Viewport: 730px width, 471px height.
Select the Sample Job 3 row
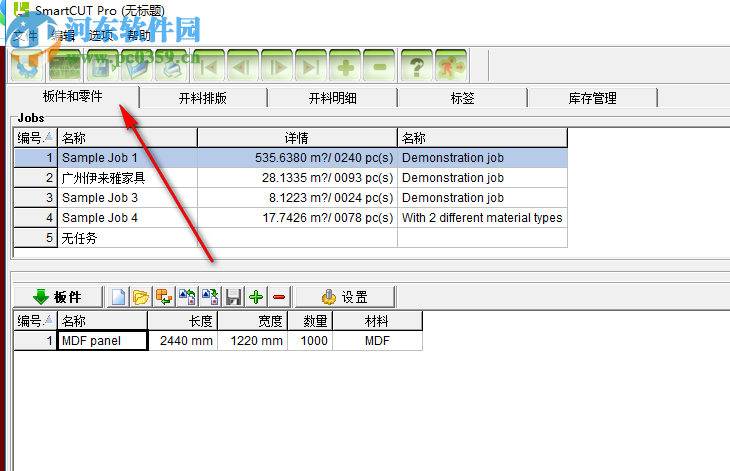coord(291,198)
